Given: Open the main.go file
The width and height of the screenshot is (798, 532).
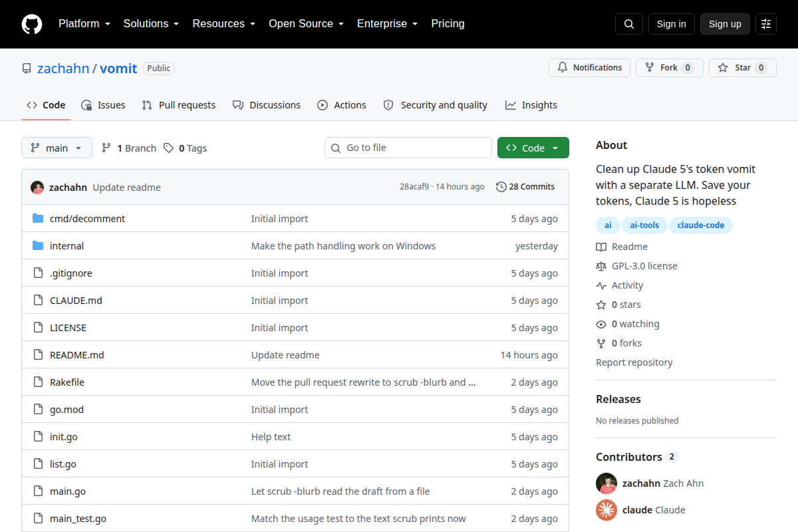Looking at the screenshot, I should pyautogui.click(x=68, y=491).
